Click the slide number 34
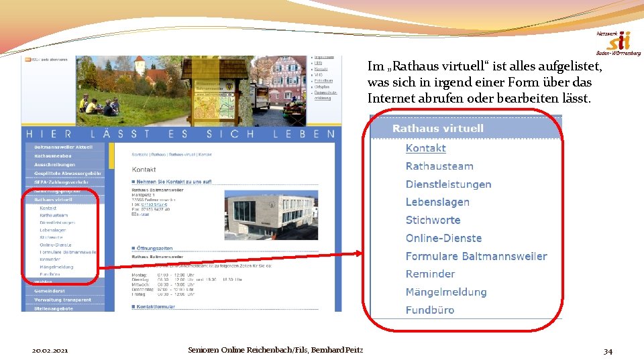This screenshot has width=644, height=362. tap(608, 351)
